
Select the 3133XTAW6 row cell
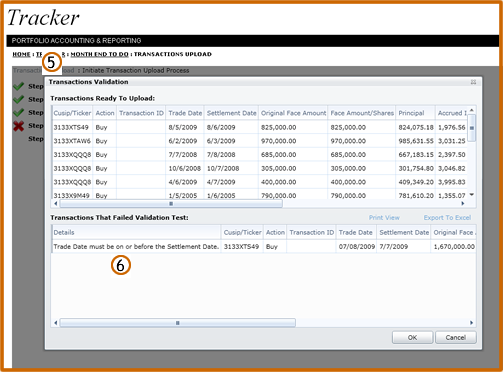pyautogui.click(x=72, y=141)
